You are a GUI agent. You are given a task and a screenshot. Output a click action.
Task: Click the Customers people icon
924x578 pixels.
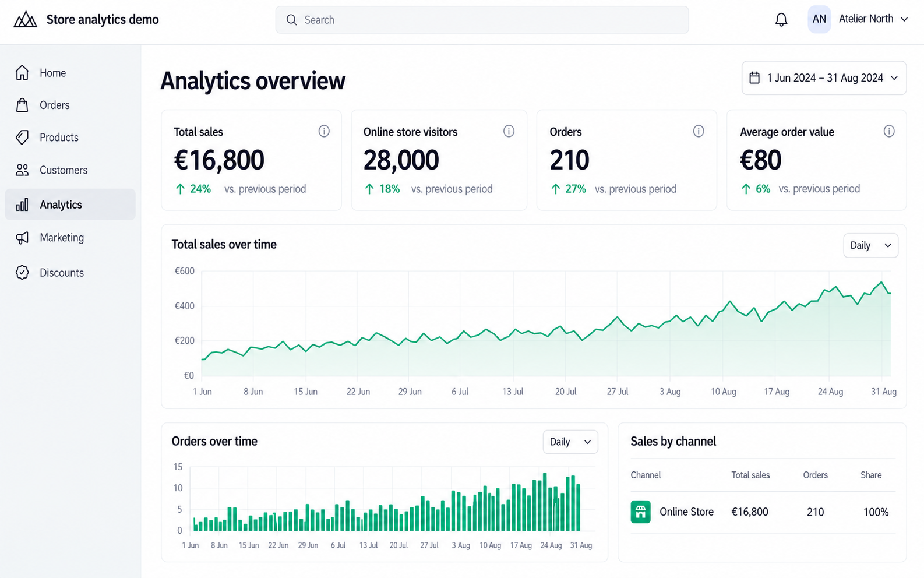[22, 170]
